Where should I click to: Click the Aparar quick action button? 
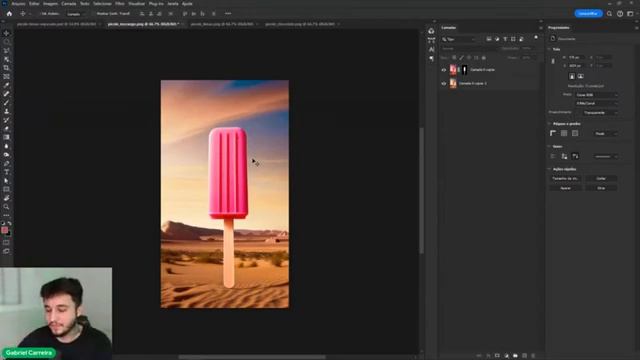coord(565,188)
